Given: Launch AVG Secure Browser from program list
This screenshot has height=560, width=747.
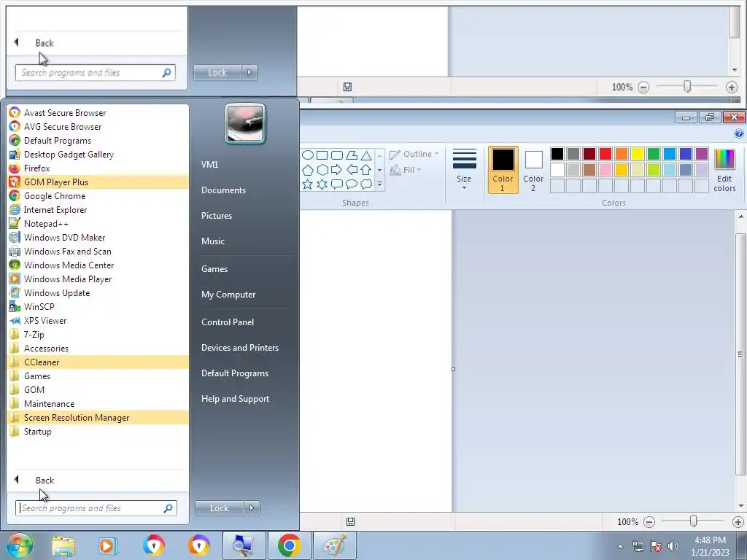Looking at the screenshot, I should click(x=98, y=127).
